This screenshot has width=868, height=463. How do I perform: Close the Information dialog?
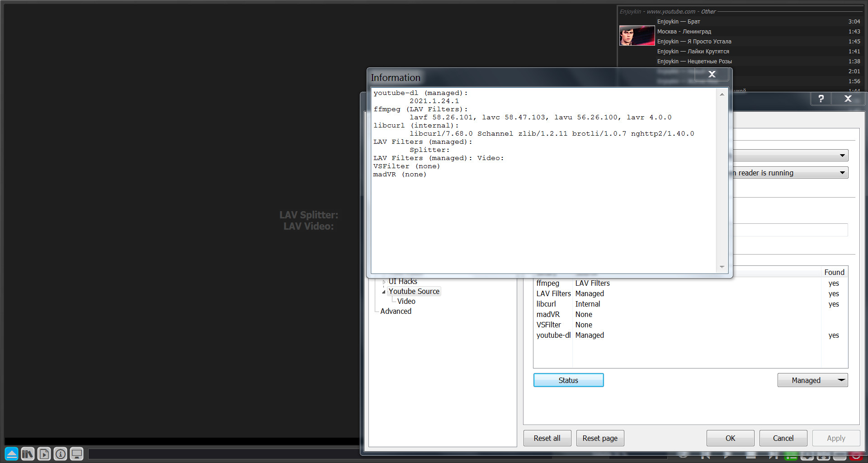point(712,74)
